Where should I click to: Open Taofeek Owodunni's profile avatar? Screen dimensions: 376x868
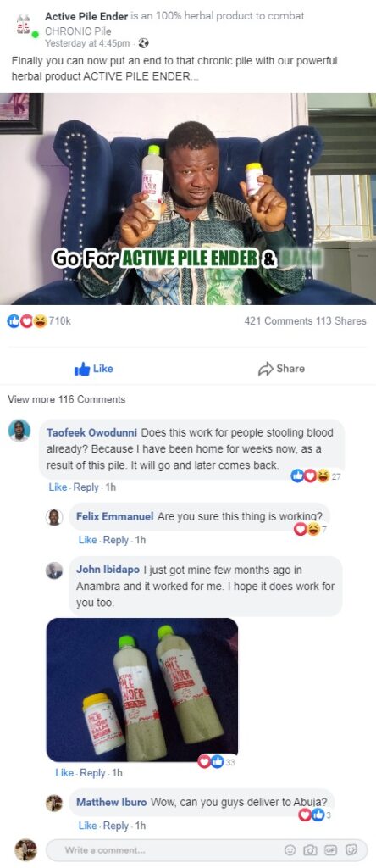(x=19, y=431)
